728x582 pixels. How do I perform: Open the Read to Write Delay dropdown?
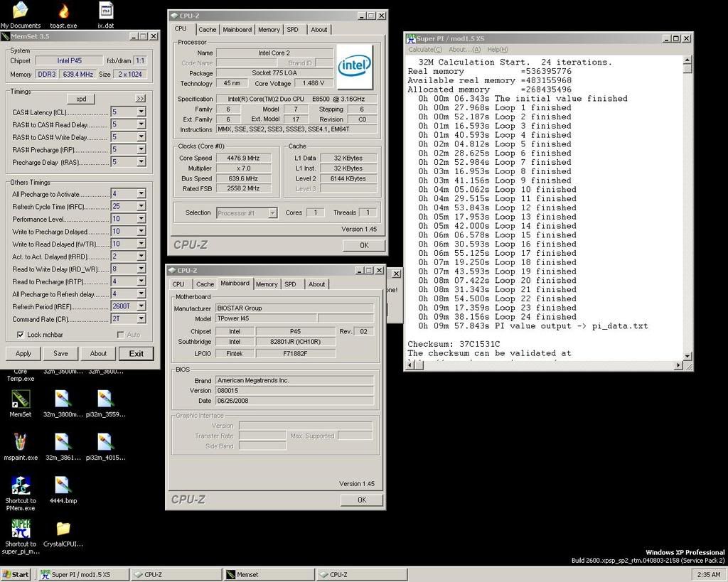coord(141,269)
